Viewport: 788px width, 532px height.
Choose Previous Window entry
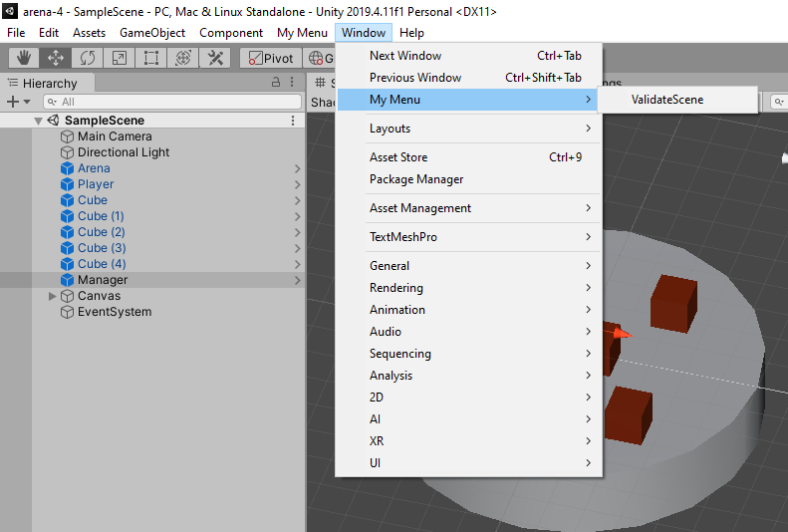tap(468, 78)
